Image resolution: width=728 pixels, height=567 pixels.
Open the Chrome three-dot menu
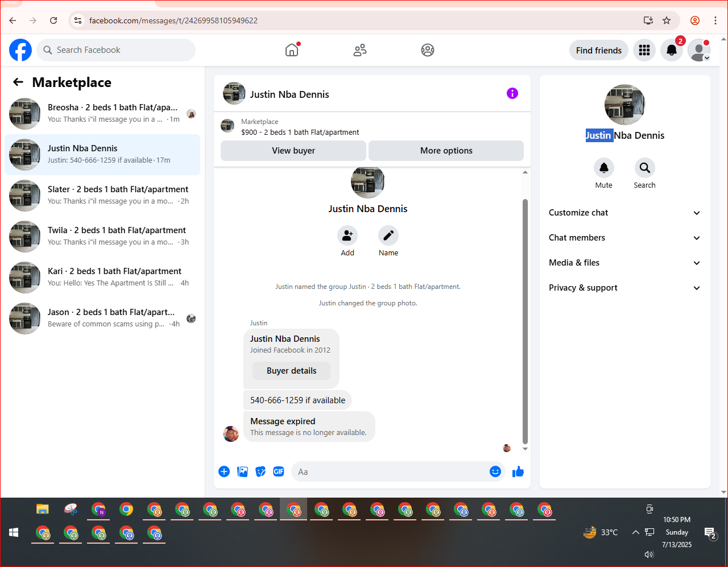click(x=715, y=20)
